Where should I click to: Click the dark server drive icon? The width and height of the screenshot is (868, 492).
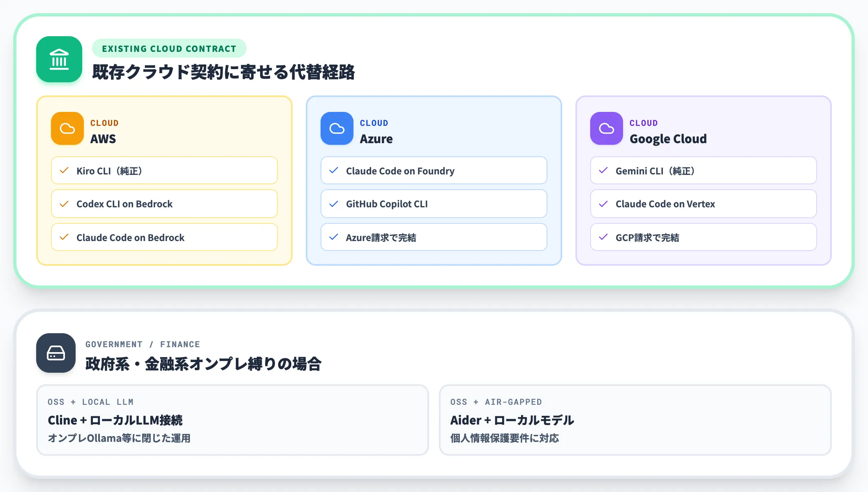[56, 353]
